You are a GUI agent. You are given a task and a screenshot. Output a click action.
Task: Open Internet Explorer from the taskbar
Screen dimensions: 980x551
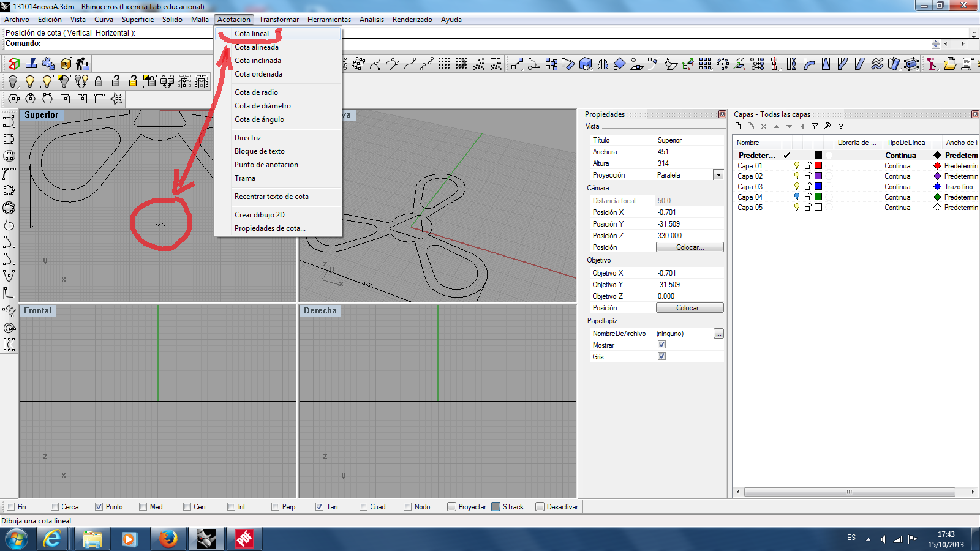tap(53, 539)
